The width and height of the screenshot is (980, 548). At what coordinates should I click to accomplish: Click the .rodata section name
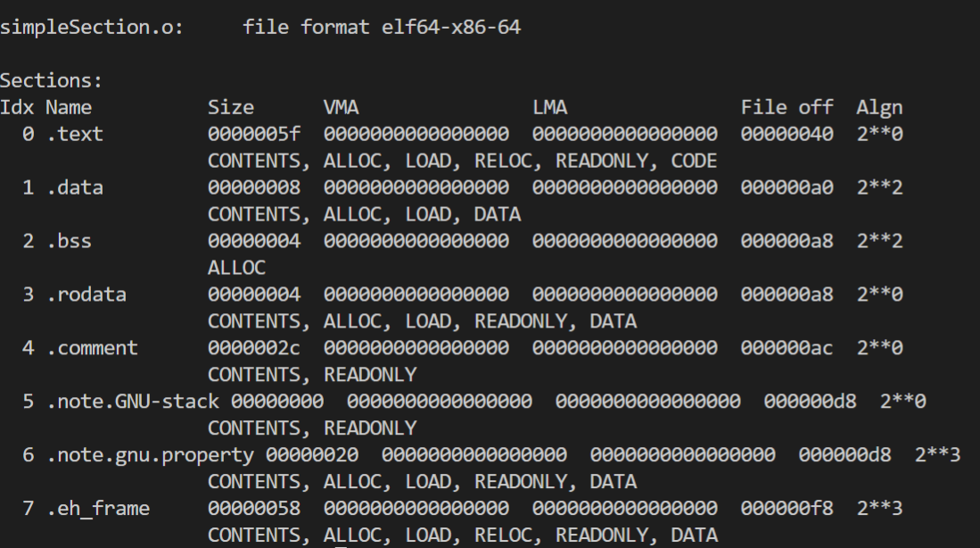click(x=86, y=295)
